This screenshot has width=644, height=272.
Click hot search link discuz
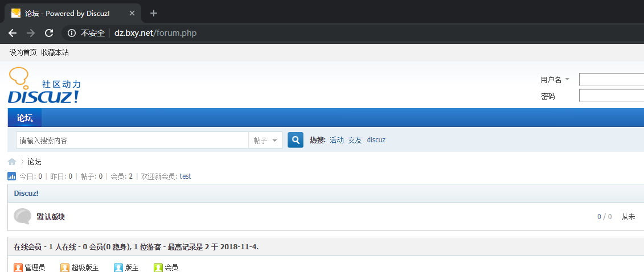[376, 140]
